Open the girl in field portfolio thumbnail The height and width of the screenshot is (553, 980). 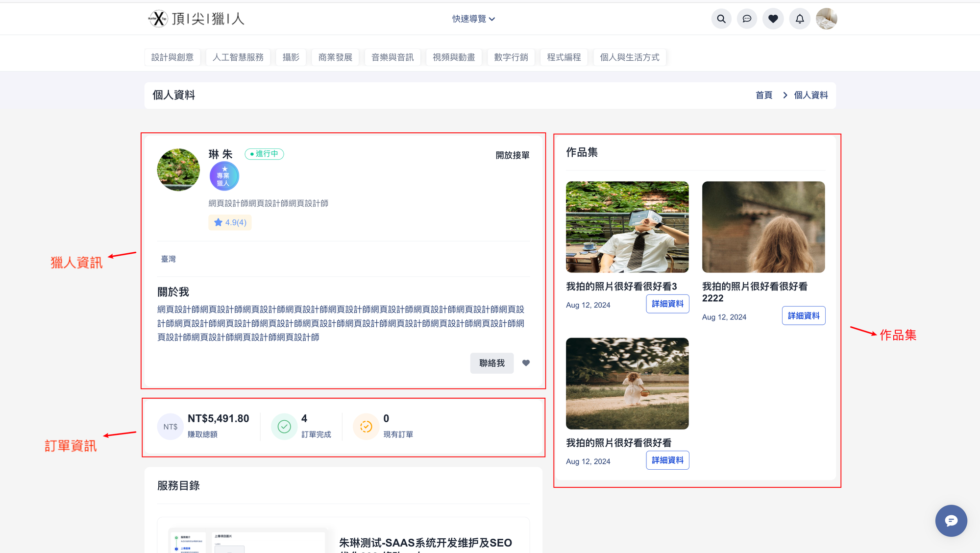627,383
